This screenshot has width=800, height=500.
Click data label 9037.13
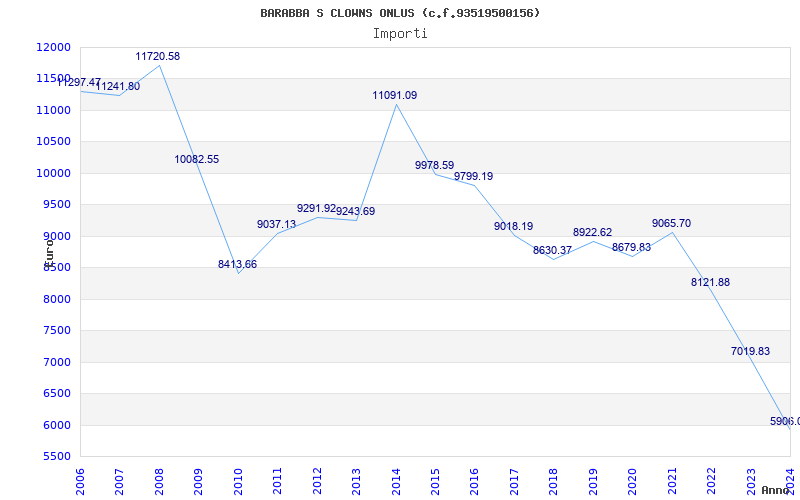276,224
